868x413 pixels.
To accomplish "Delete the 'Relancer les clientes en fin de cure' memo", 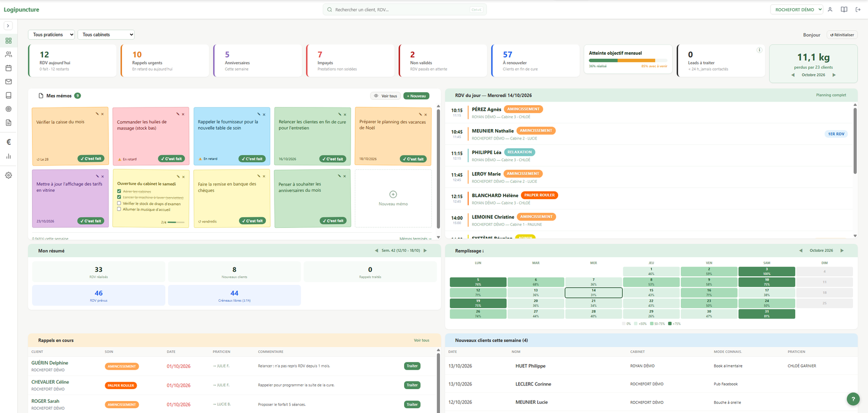I will click(344, 114).
